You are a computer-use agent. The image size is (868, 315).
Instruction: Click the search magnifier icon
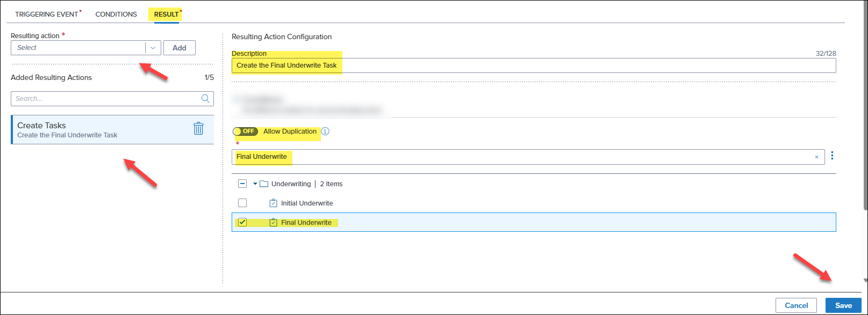(x=205, y=99)
